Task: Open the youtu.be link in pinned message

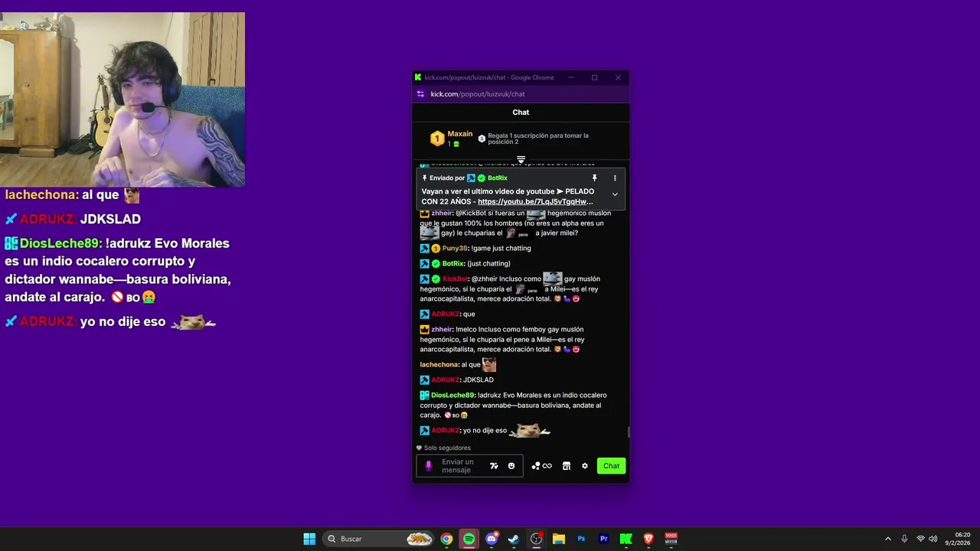Action: [x=535, y=202]
